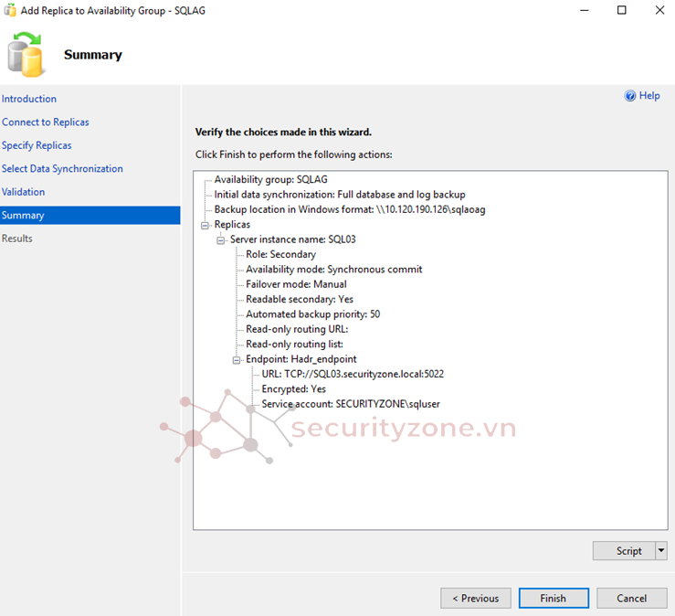
Task: Select the Availability group: SQLAG item
Action: coord(270,179)
